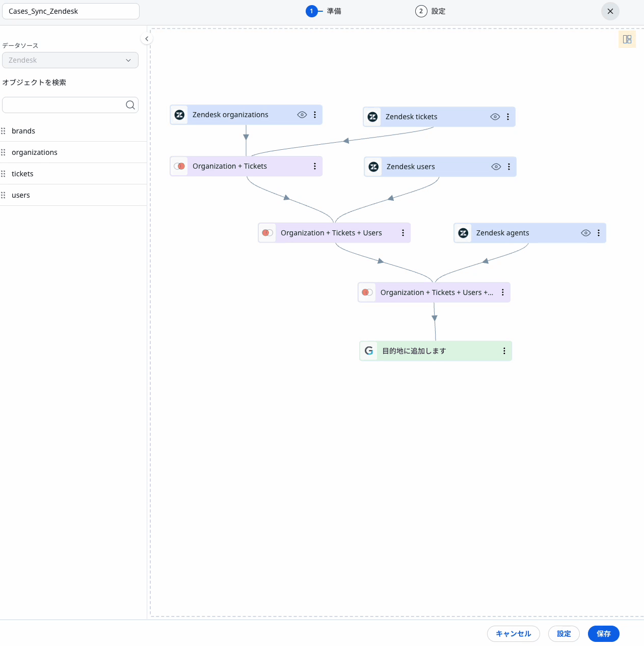Screen dimensions: 644x646
Task: Select the Zendesk agents node label
Action: point(502,233)
